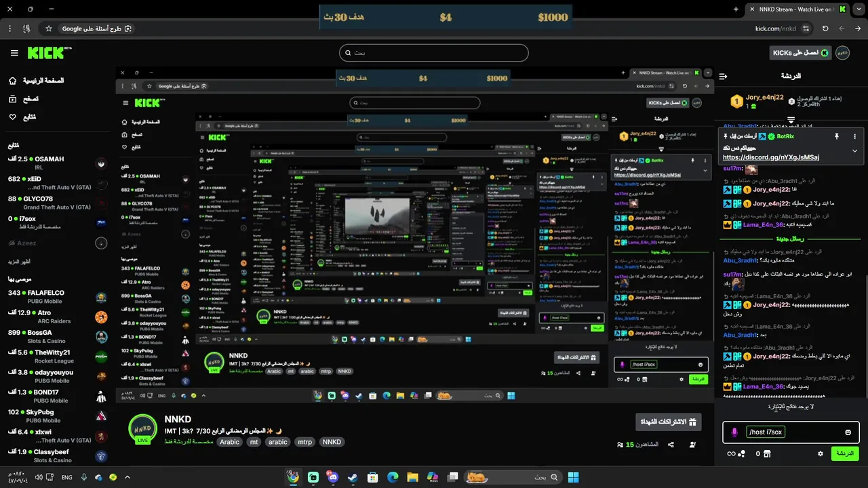Select the NNKD tag
Viewport: 868px width, 488px height.
332,442
